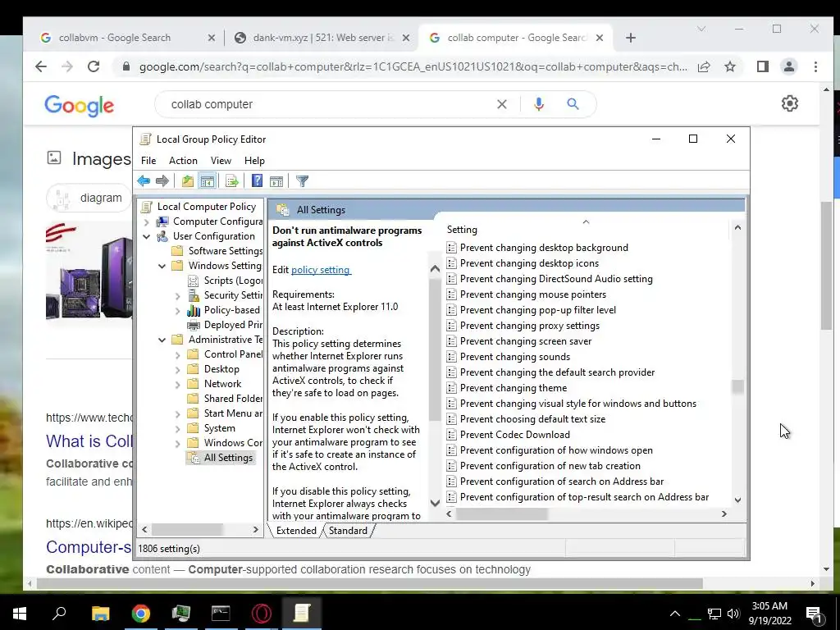The height and width of the screenshot is (630, 840).
Task: Open the View menu
Action: pos(221,161)
